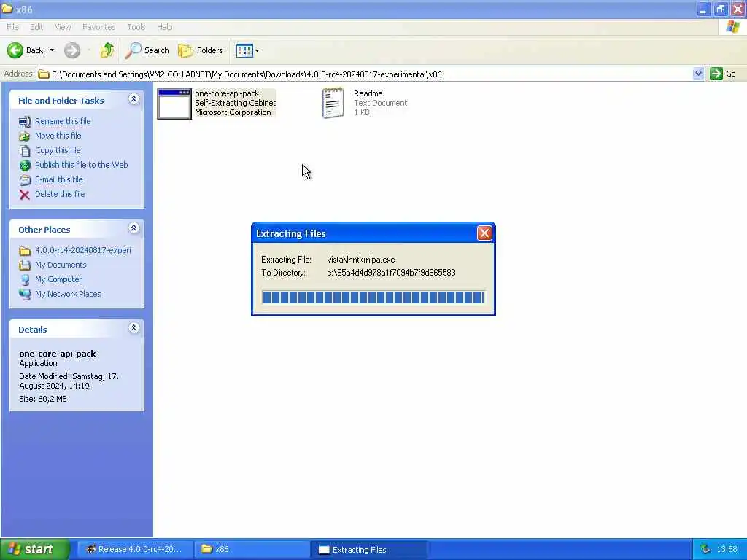Click Rename this file link

[x=63, y=121]
